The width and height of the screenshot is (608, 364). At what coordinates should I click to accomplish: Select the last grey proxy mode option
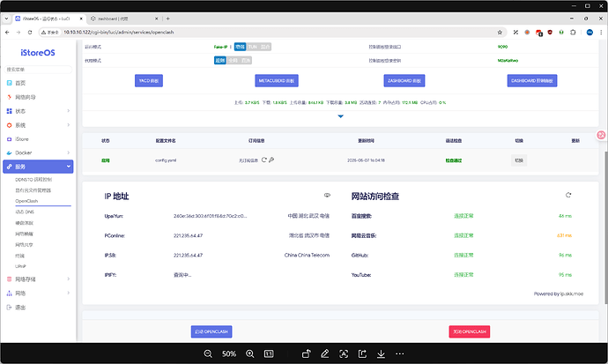(246, 61)
